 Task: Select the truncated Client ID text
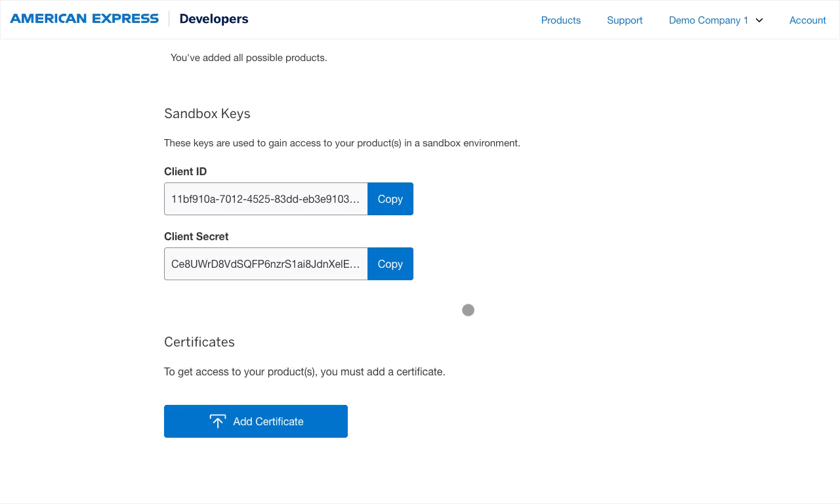pos(266,199)
